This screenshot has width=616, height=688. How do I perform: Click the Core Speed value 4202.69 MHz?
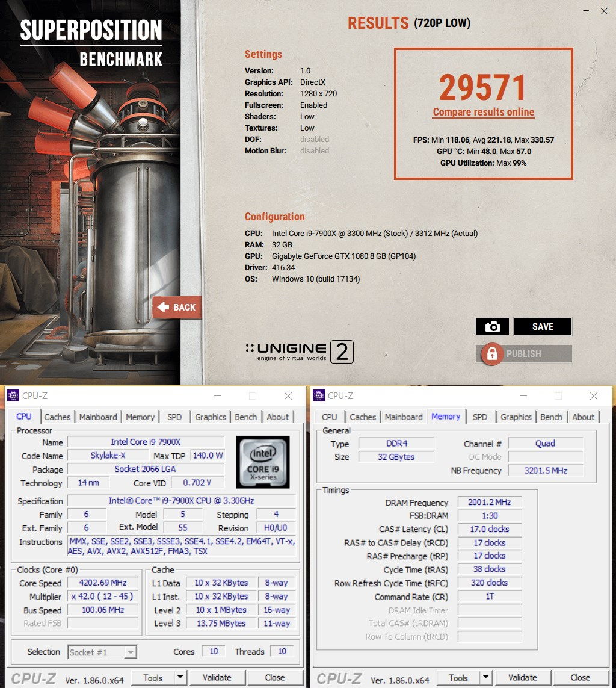[x=103, y=583]
